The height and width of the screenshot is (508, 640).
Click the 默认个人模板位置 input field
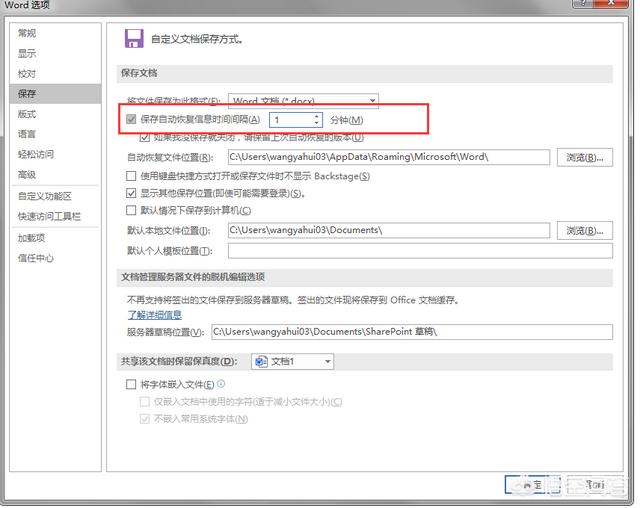(420, 251)
